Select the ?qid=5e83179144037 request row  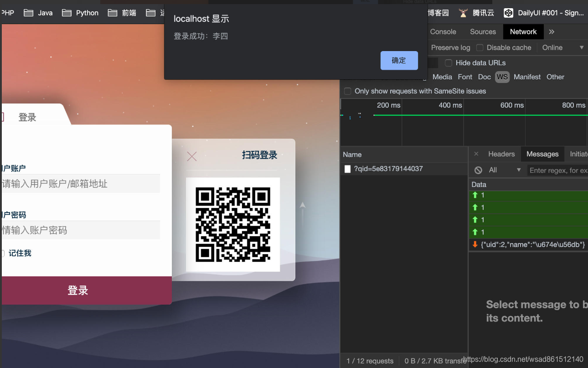click(404, 169)
